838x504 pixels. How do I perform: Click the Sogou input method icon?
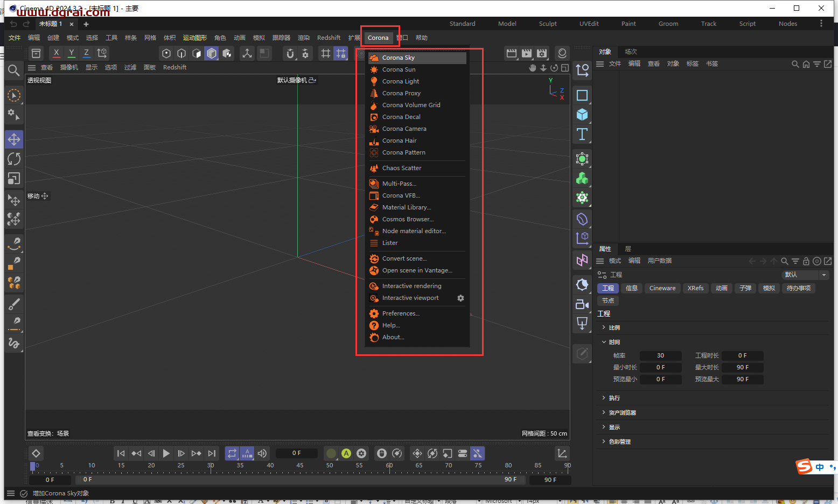(x=804, y=466)
